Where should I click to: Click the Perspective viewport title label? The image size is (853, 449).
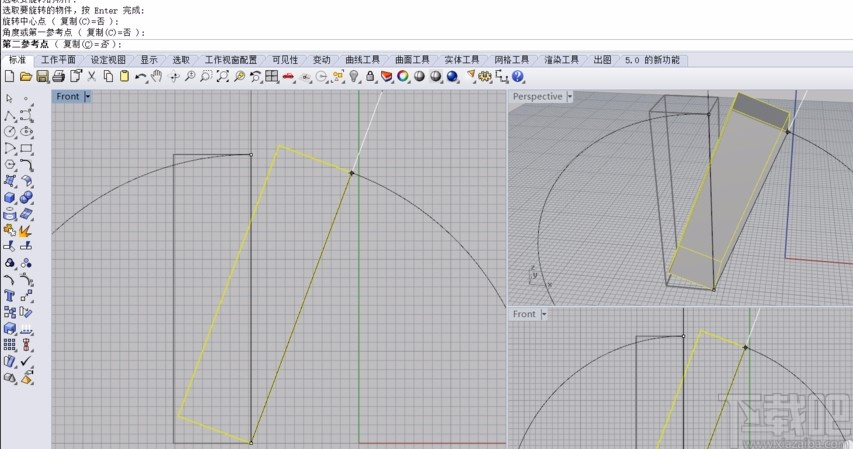tap(537, 97)
